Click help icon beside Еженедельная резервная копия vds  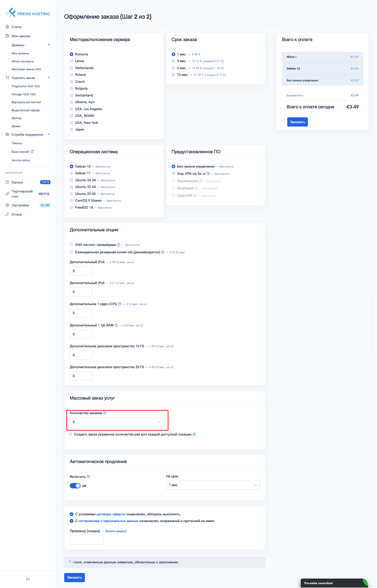click(x=162, y=252)
